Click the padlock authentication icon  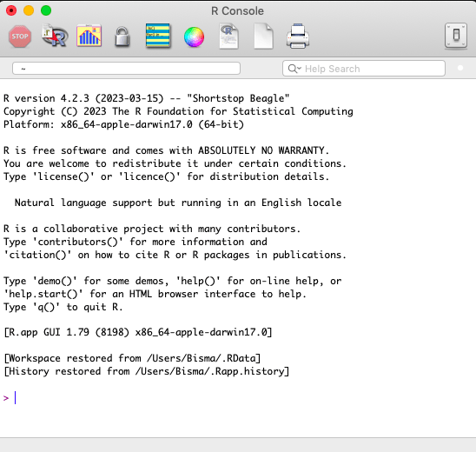(122, 37)
